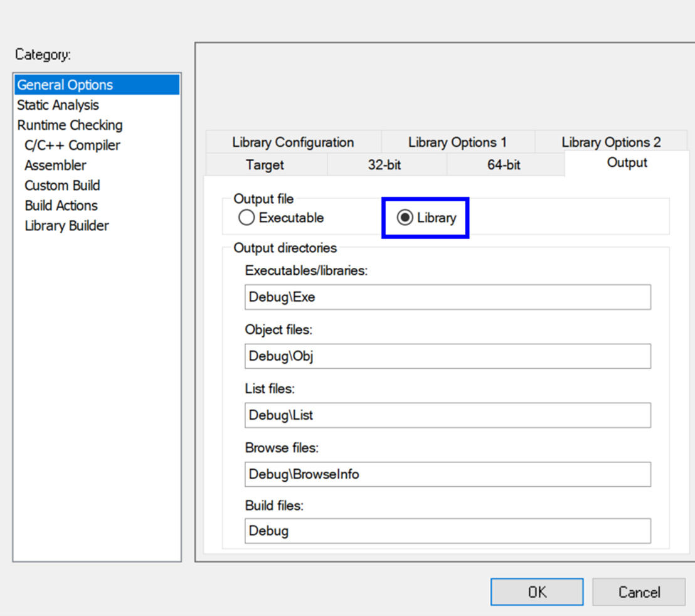Open the Library Configuration tab
The width and height of the screenshot is (695, 616).
click(x=293, y=142)
